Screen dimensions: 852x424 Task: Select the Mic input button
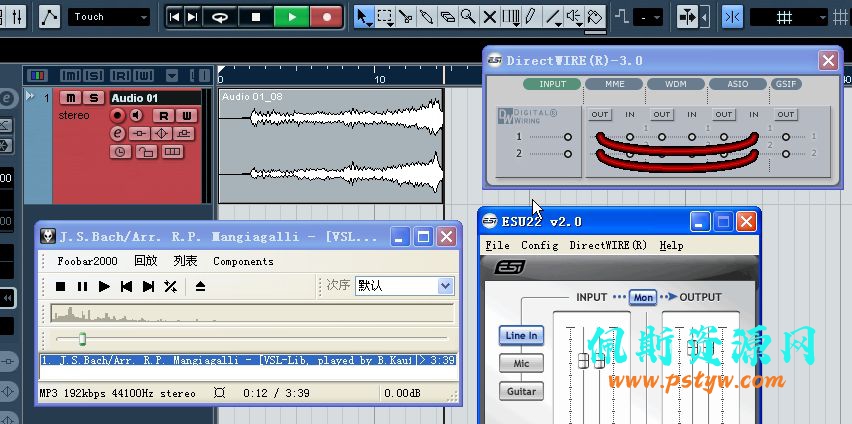[x=521, y=364]
